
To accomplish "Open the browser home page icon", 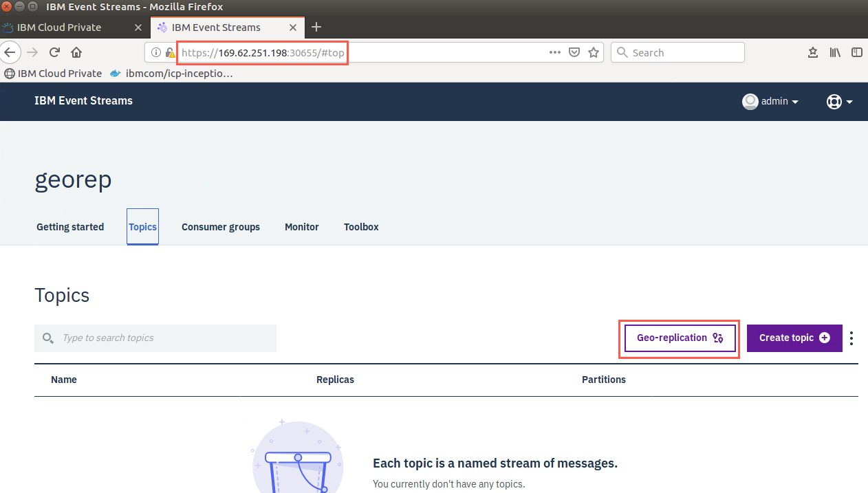I will [x=76, y=52].
